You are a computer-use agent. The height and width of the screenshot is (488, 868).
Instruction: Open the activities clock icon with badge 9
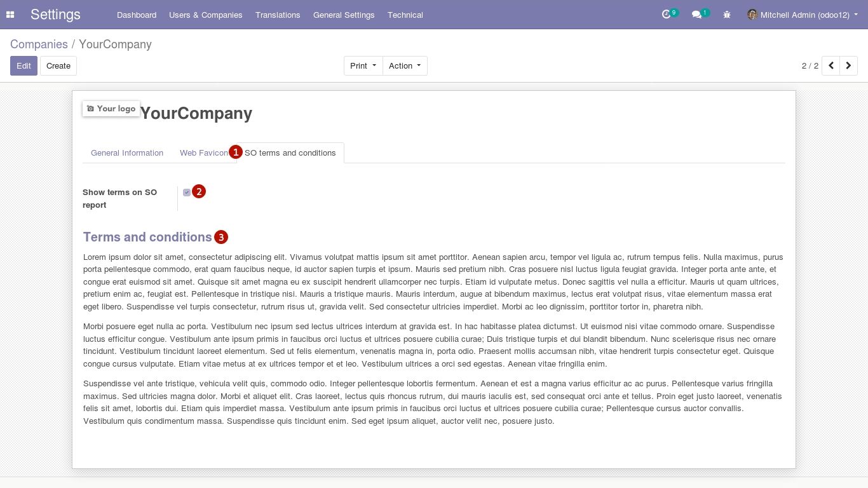pyautogui.click(x=669, y=14)
